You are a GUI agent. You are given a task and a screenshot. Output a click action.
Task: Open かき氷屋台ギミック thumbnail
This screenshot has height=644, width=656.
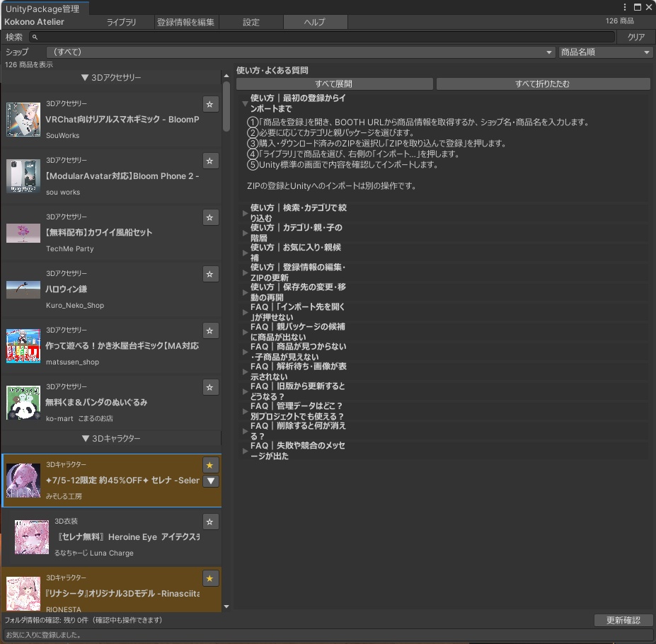[23, 346]
